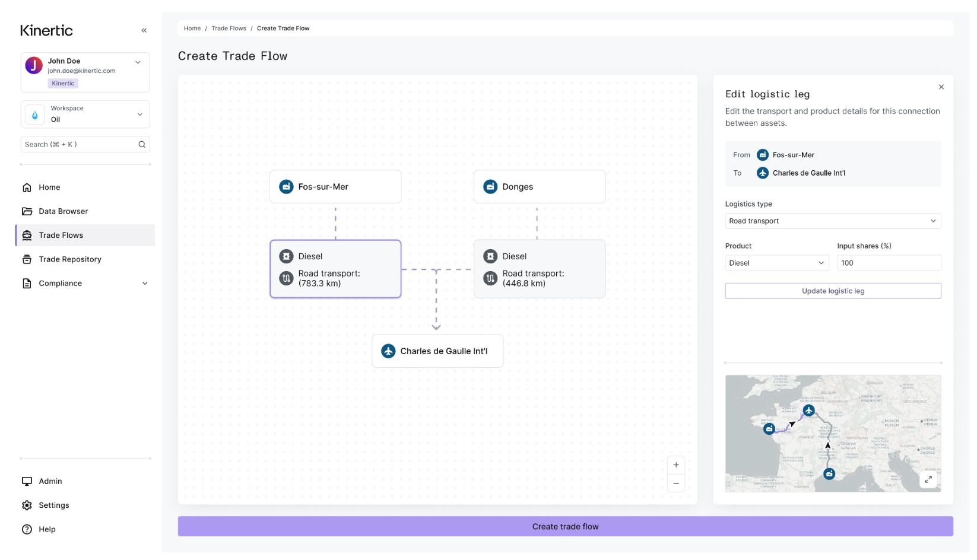Open the Logistics type dropdown
Viewport: 977px width, 560px height.
point(833,221)
